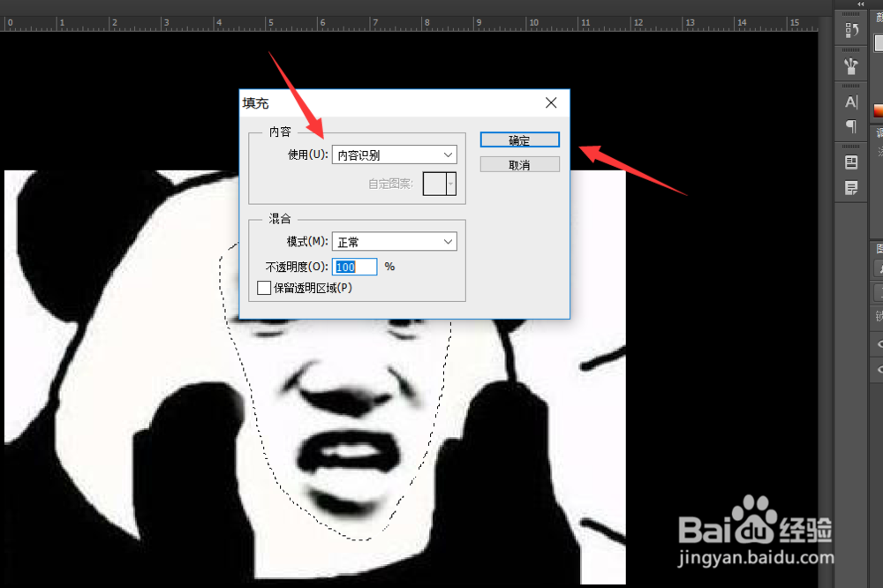Click the 取消 button
The width and height of the screenshot is (883, 588).
[x=520, y=164]
